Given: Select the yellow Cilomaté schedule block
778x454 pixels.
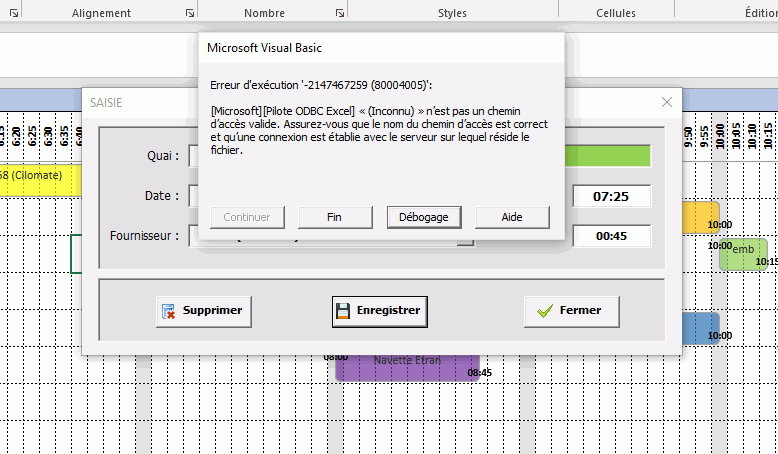Looking at the screenshot, I should 41,180.
